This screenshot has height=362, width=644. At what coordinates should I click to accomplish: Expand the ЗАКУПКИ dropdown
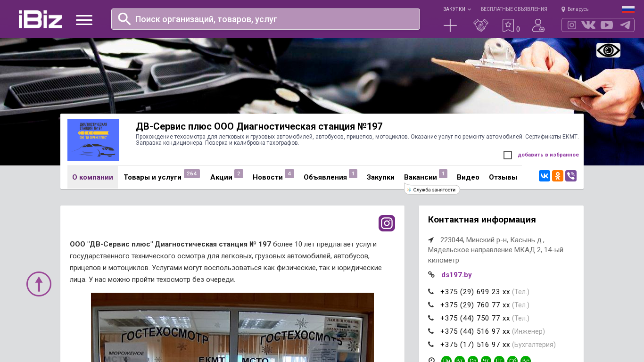coord(457,9)
